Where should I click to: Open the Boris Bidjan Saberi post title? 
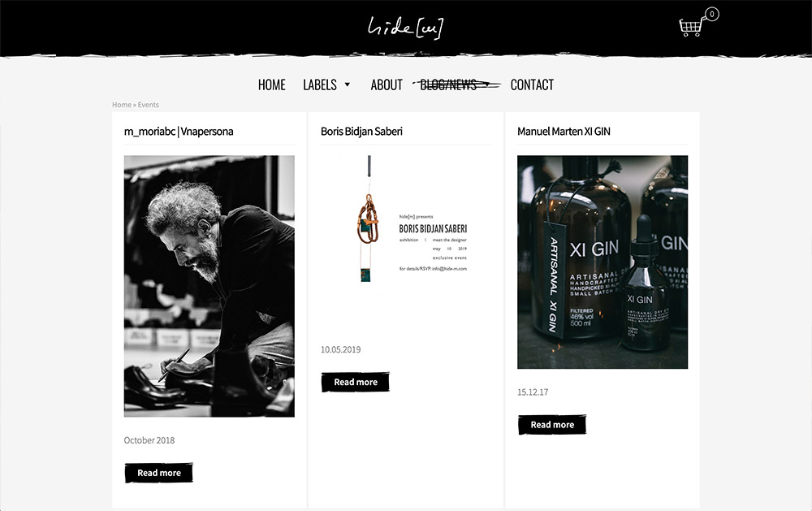click(x=361, y=132)
